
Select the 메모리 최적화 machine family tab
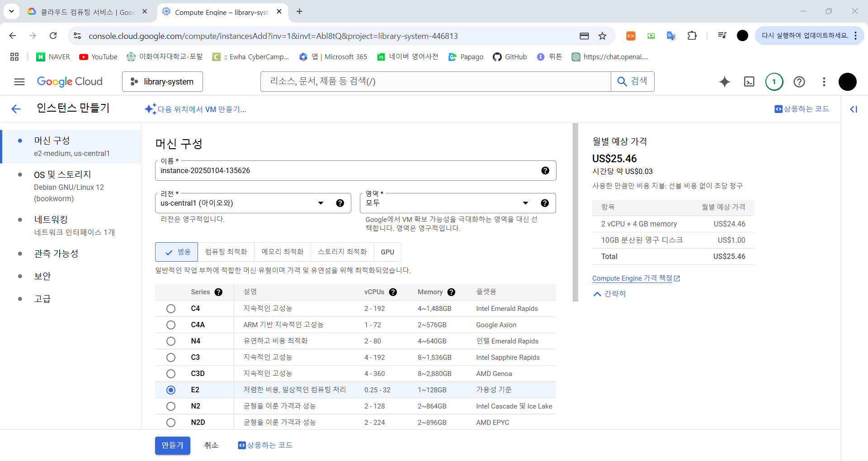tap(283, 252)
